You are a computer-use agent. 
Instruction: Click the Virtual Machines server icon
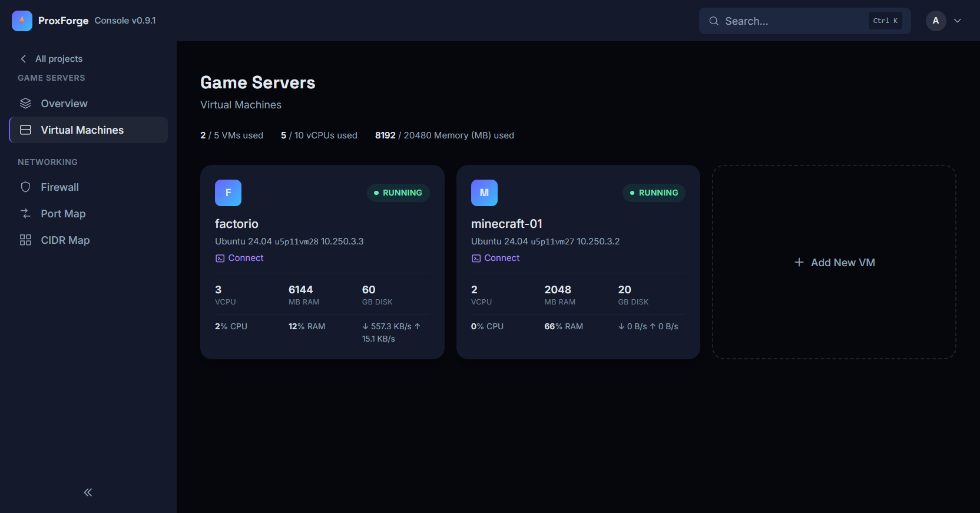coord(25,130)
